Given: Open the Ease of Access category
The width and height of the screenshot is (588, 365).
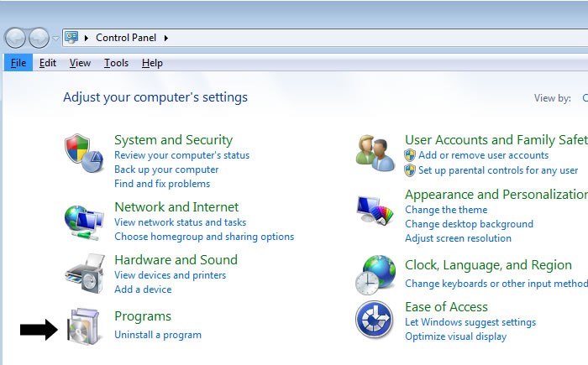Looking at the screenshot, I should click(x=446, y=307).
